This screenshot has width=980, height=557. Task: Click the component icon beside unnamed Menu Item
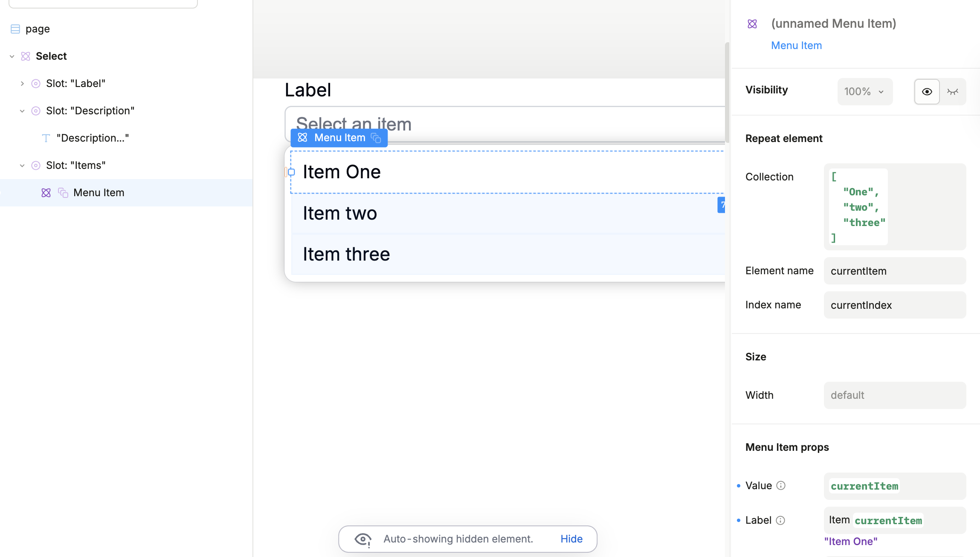click(x=752, y=24)
